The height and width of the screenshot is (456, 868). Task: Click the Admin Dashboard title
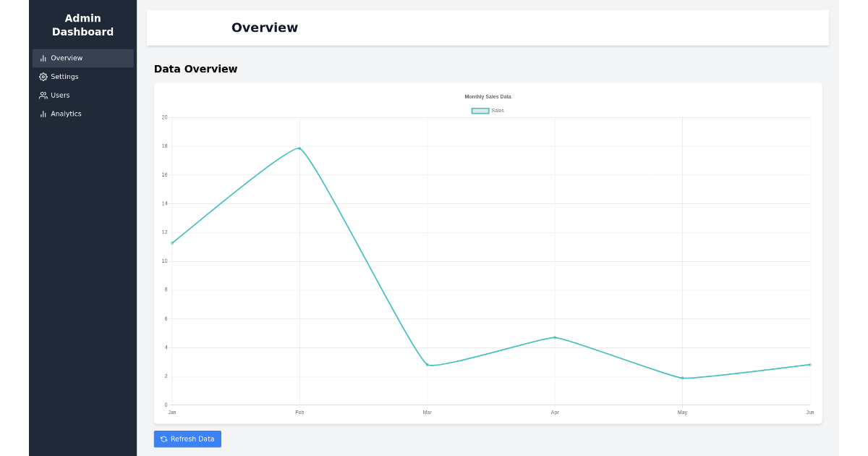pyautogui.click(x=82, y=25)
